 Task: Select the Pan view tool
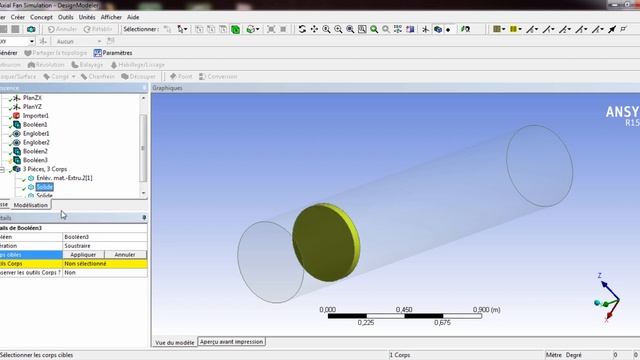click(314, 29)
